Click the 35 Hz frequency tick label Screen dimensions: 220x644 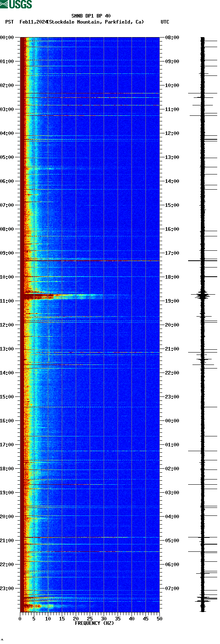[x=118, y=619]
